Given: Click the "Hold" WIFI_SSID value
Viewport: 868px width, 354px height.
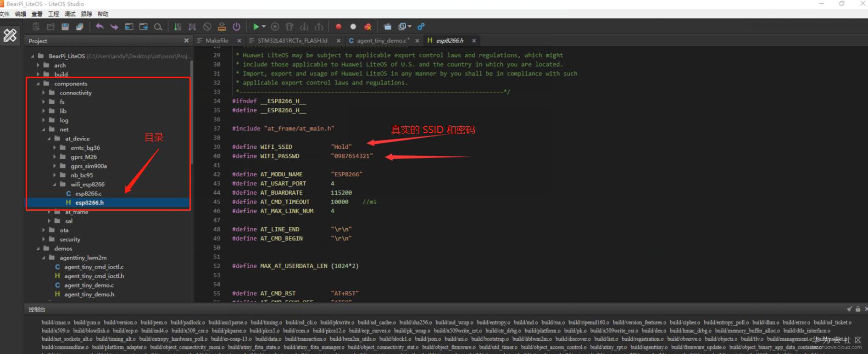Looking at the screenshot, I should pos(341,147).
